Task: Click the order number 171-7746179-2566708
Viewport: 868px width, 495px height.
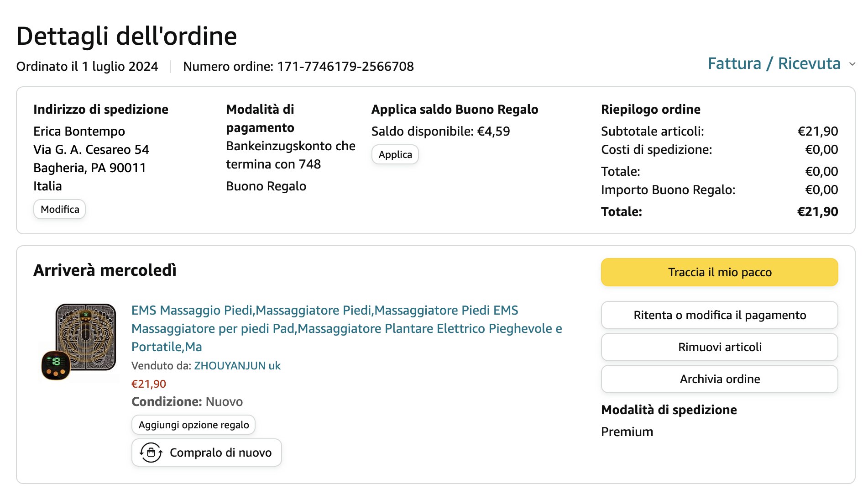Action: point(345,67)
